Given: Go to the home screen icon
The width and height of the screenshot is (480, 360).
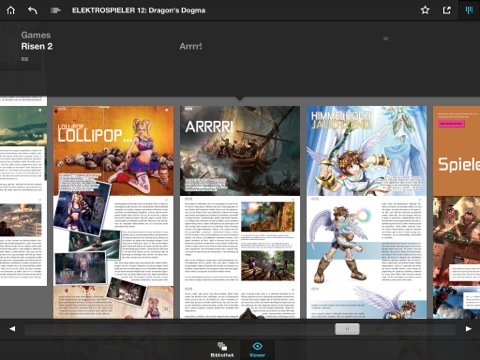Looking at the screenshot, I should click(x=11, y=10).
